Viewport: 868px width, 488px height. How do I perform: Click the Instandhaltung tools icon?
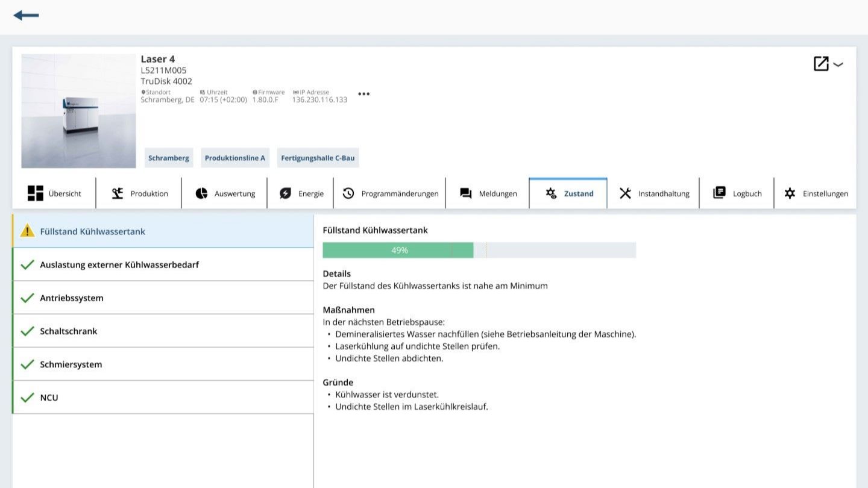coord(625,193)
